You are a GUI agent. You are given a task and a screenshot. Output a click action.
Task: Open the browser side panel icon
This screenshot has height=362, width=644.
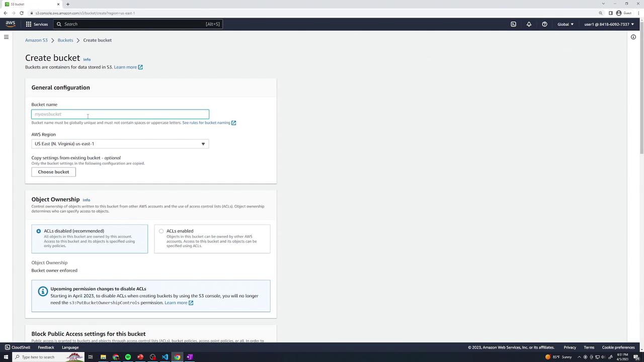610,13
